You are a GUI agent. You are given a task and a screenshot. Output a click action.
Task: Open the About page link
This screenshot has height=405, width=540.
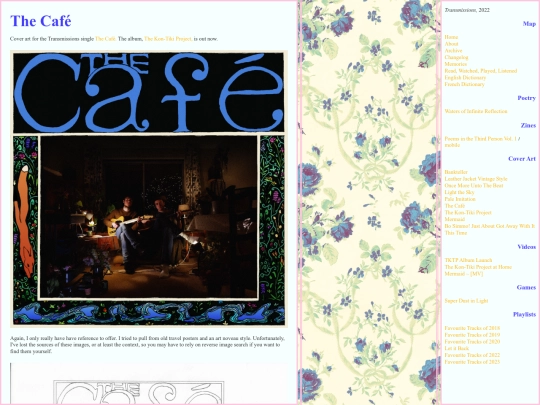(451, 44)
